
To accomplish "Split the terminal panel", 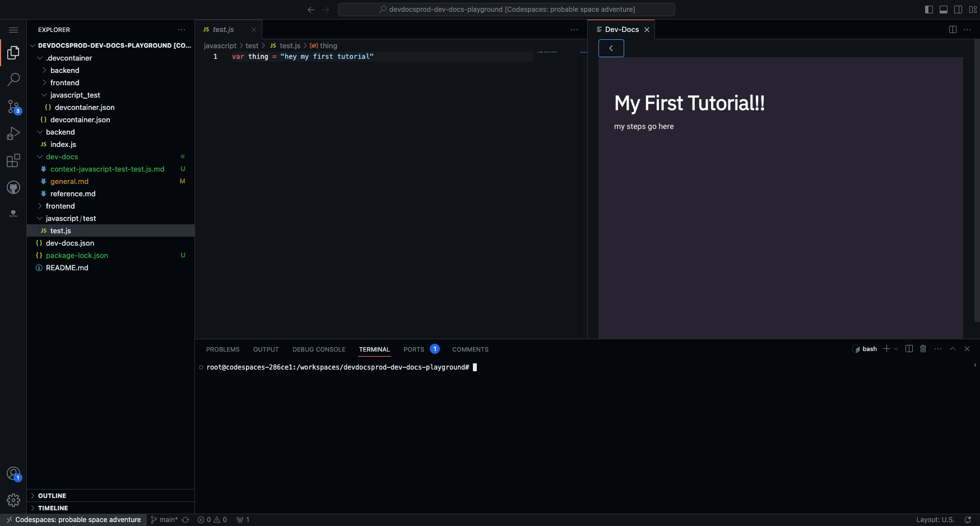I will [x=909, y=349].
